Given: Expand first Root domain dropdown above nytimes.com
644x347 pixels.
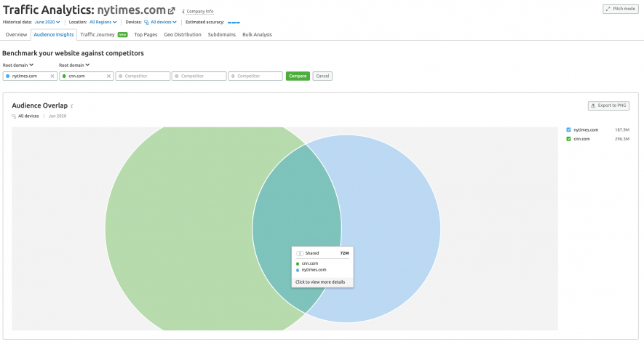Looking at the screenshot, I should click(18, 65).
